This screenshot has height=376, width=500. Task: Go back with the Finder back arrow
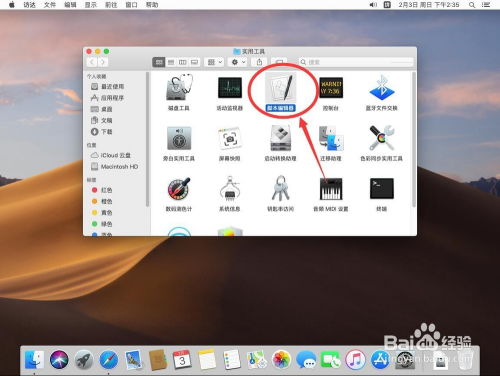tap(92, 62)
